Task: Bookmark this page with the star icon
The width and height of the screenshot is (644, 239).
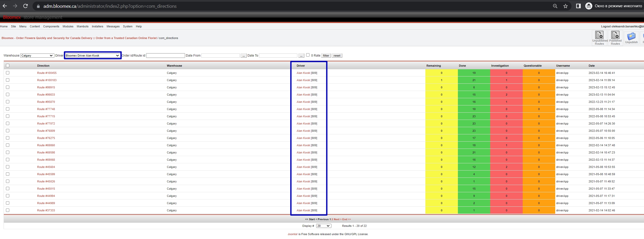Action: [x=566, y=6]
